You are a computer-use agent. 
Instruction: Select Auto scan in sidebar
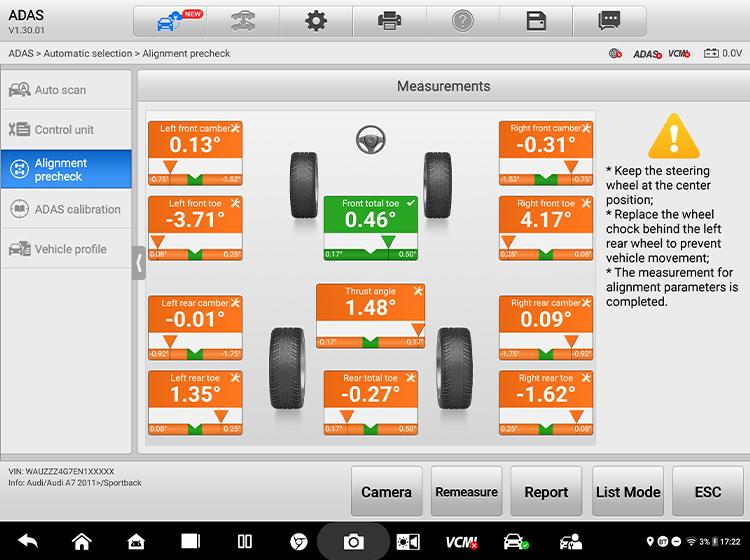coord(66,90)
